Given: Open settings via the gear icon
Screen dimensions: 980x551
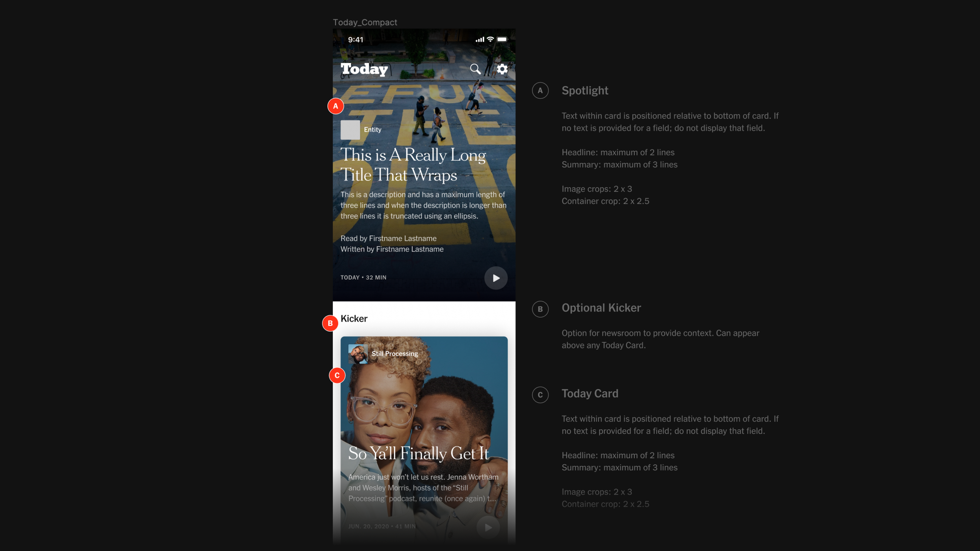Looking at the screenshot, I should tap(502, 69).
